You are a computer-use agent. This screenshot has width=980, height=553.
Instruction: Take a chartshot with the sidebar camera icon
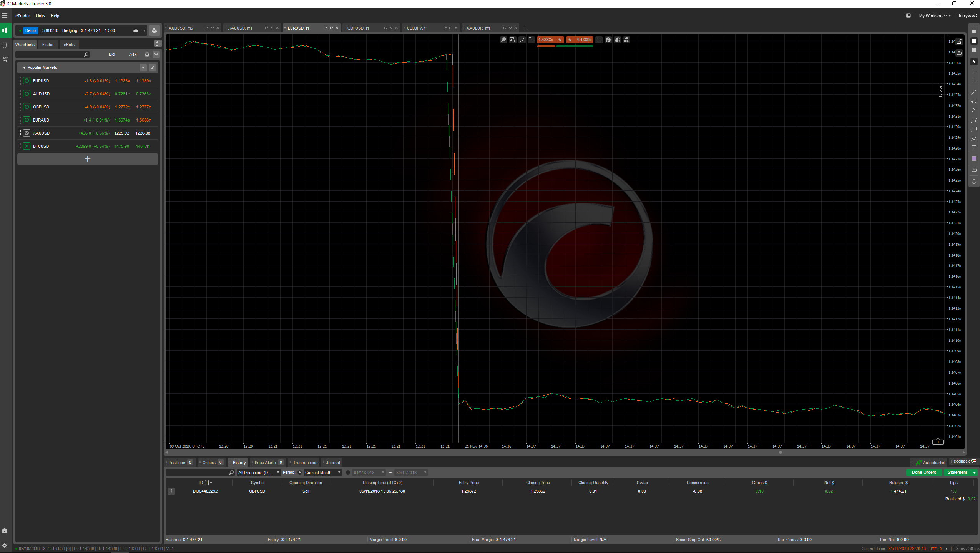pyautogui.click(x=974, y=170)
